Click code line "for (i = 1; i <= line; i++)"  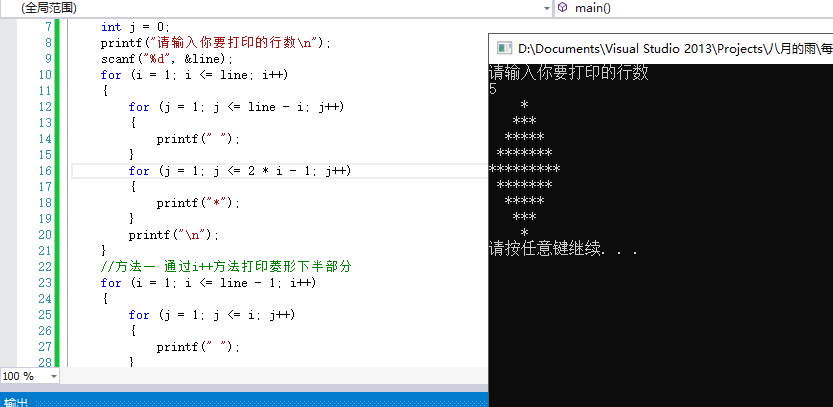(x=194, y=75)
